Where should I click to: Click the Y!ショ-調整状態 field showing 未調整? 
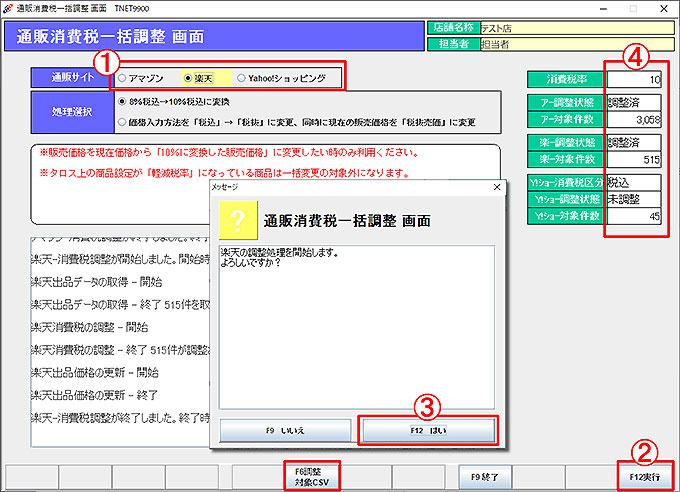click(x=634, y=199)
